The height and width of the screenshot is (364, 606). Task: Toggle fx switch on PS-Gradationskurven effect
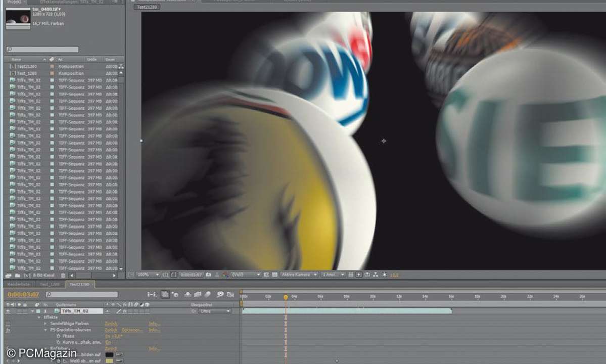click(x=8, y=330)
